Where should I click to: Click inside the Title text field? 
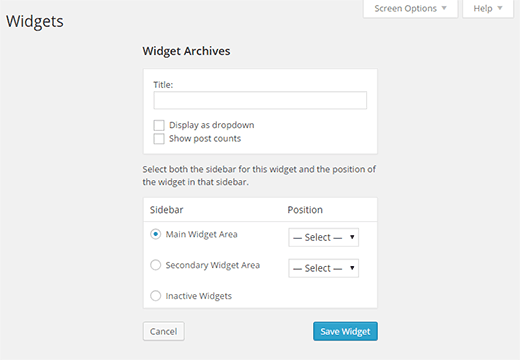click(260, 100)
